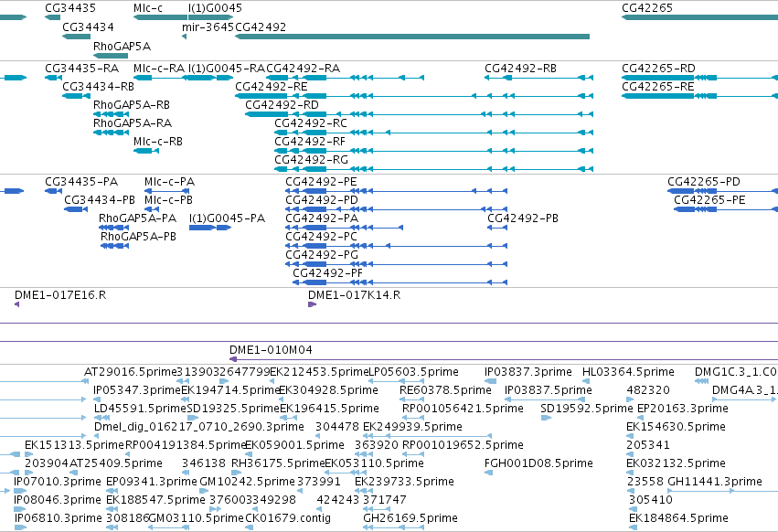The width and height of the screenshot is (778, 532).
Task: Click the IP03837.5prime EST label
Action: pyautogui.click(x=549, y=390)
